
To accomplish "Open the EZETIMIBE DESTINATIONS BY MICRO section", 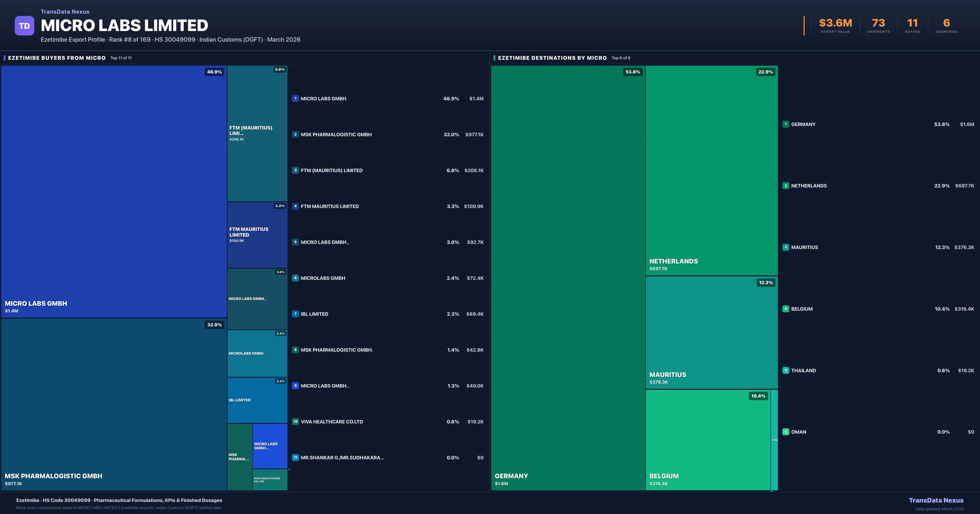I will (552, 58).
